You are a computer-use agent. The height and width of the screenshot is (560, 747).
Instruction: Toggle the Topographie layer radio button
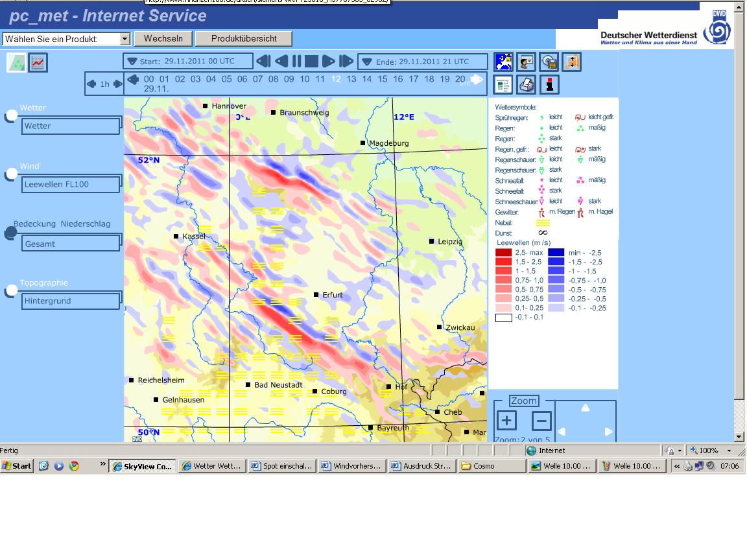coord(11,291)
